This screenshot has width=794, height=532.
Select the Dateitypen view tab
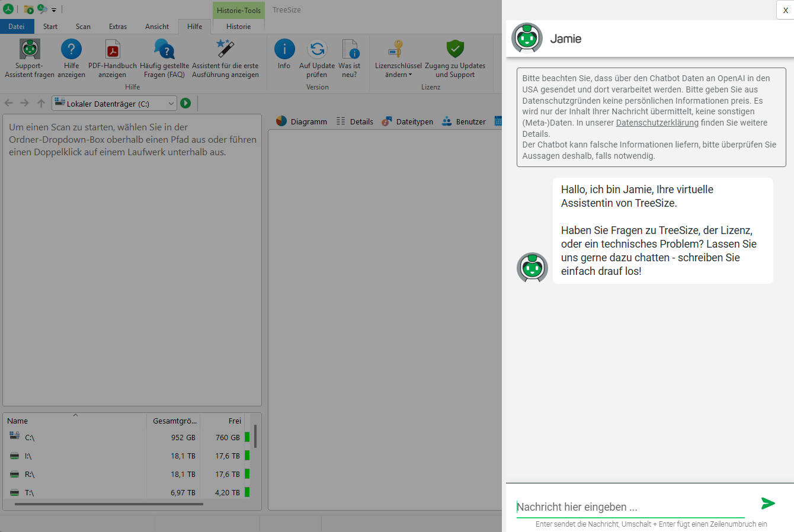[x=407, y=121]
